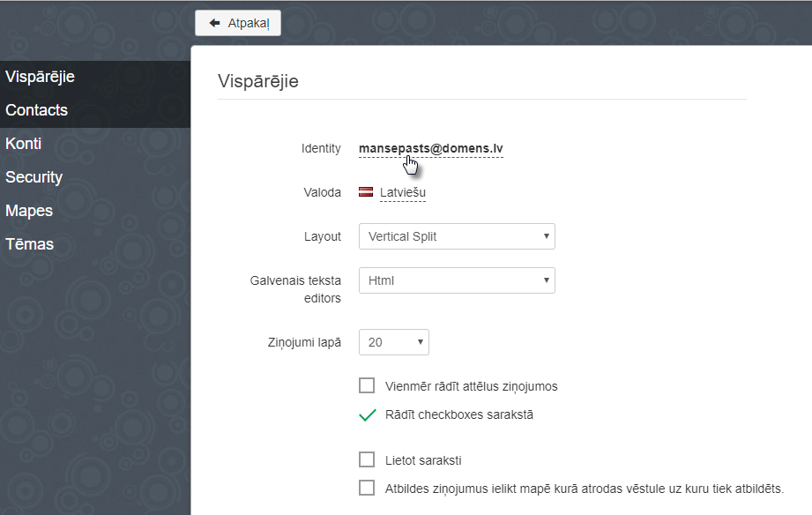
Task: Click the Latvian flag icon
Action: [x=366, y=192]
